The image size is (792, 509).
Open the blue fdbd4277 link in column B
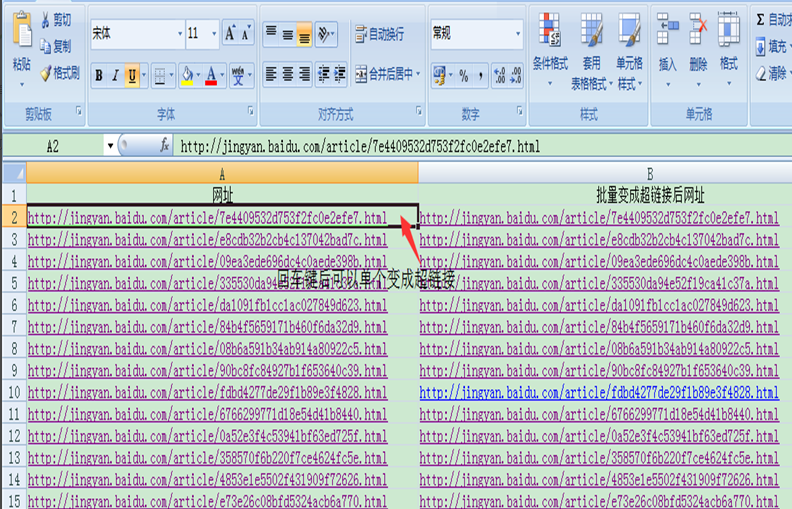click(599, 392)
